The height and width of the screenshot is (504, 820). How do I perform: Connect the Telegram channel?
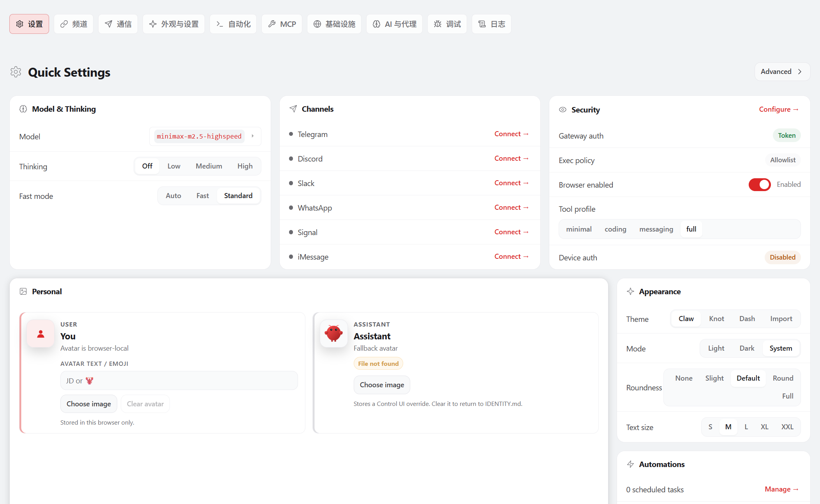click(511, 134)
